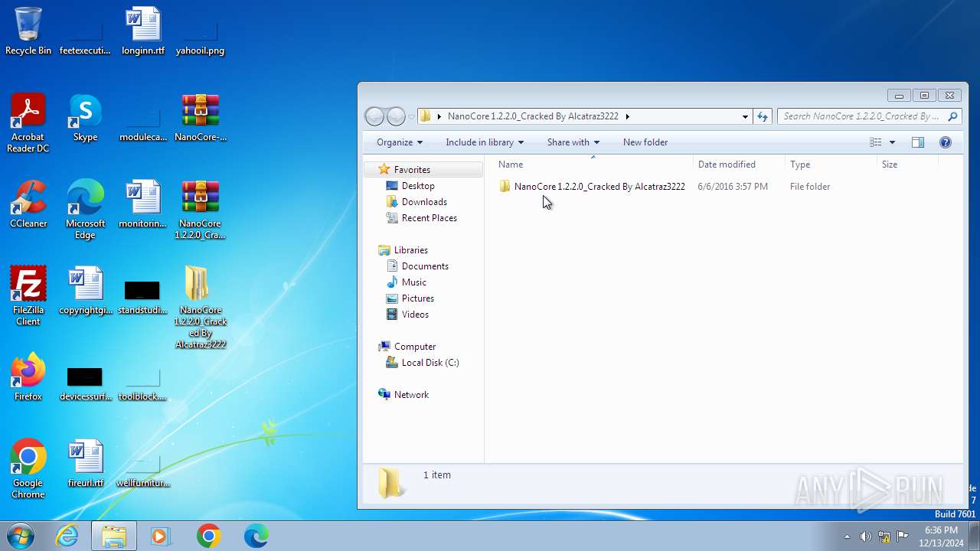Open Downloads in the navigation pane

tap(424, 202)
